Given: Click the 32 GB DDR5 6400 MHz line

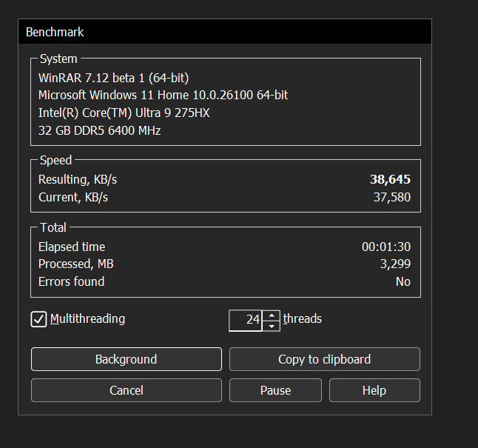Looking at the screenshot, I should coord(99,130).
